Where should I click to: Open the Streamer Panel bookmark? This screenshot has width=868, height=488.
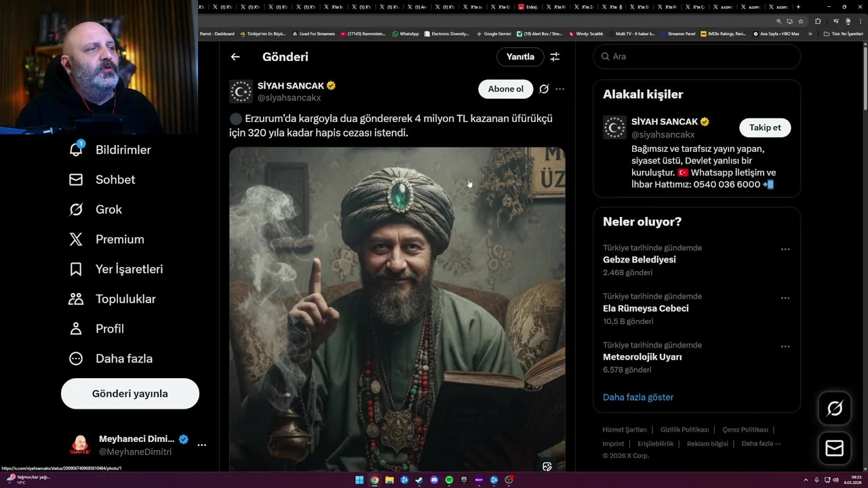click(678, 33)
